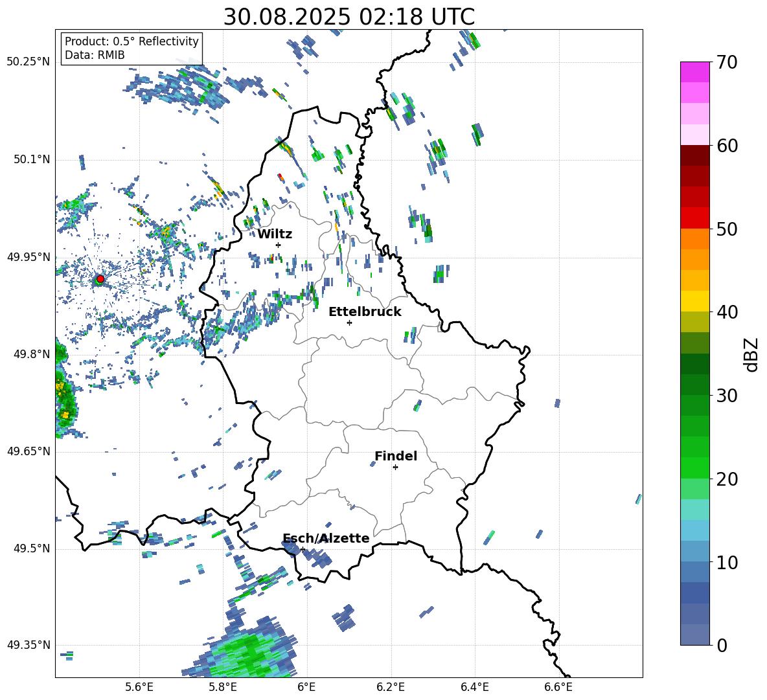The image size is (767, 700).
Task: Click the Ettelbruck city label
Action: 365,312
